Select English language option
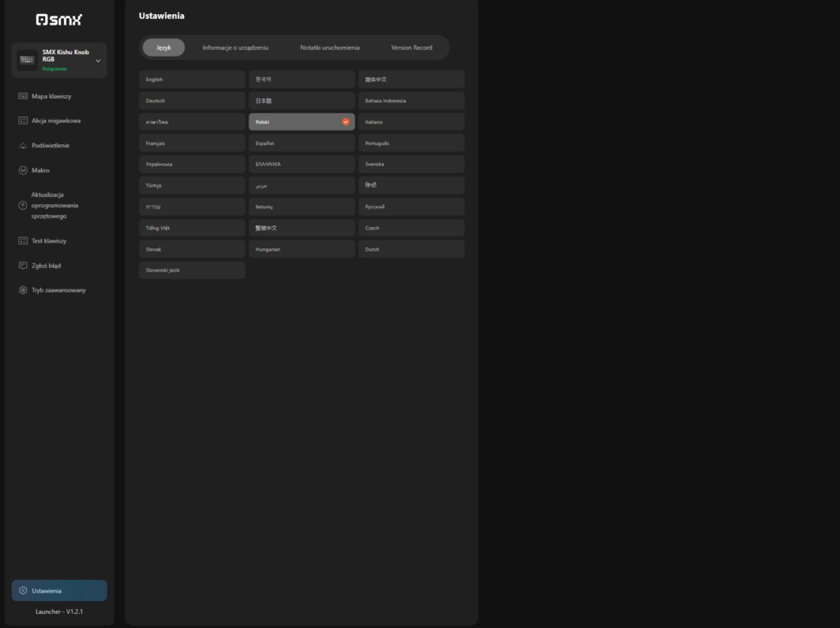Image resolution: width=840 pixels, height=628 pixels. coord(192,80)
